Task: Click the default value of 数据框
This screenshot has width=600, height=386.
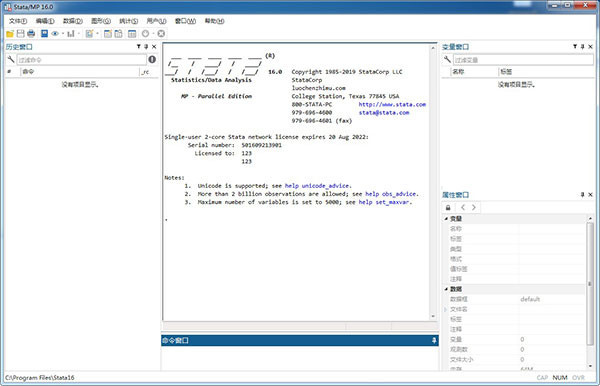Action: [530, 299]
